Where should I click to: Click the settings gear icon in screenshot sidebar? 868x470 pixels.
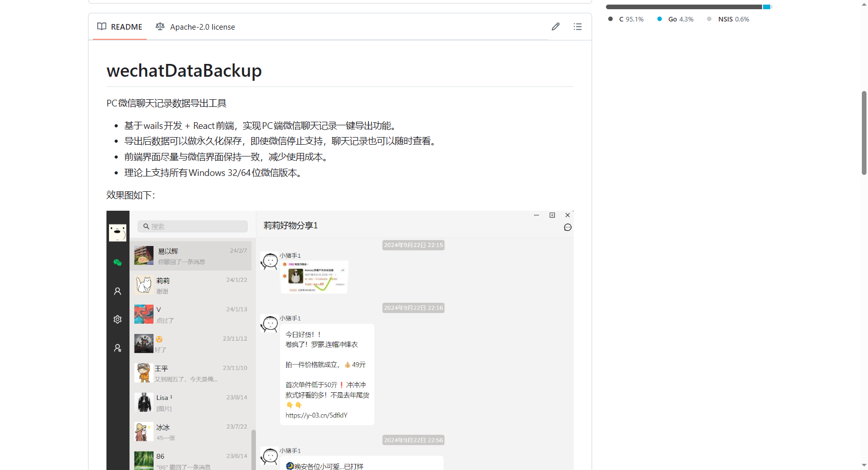(117, 319)
